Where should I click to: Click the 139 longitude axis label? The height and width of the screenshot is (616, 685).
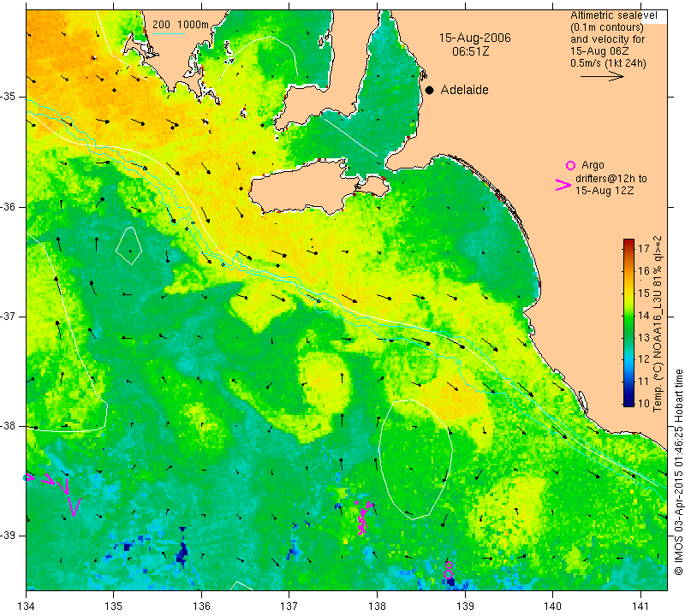click(465, 607)
